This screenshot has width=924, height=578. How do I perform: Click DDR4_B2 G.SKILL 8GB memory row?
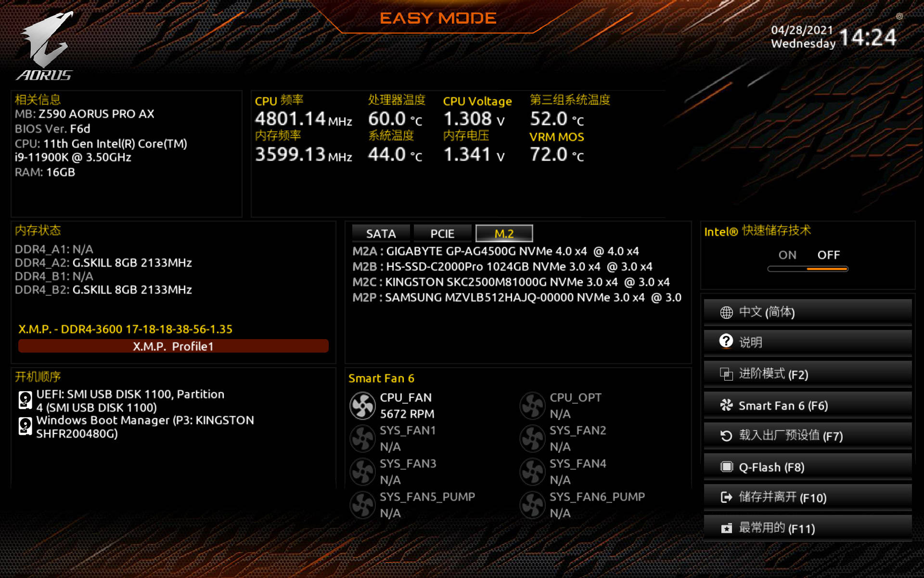(x=103, y=289)
